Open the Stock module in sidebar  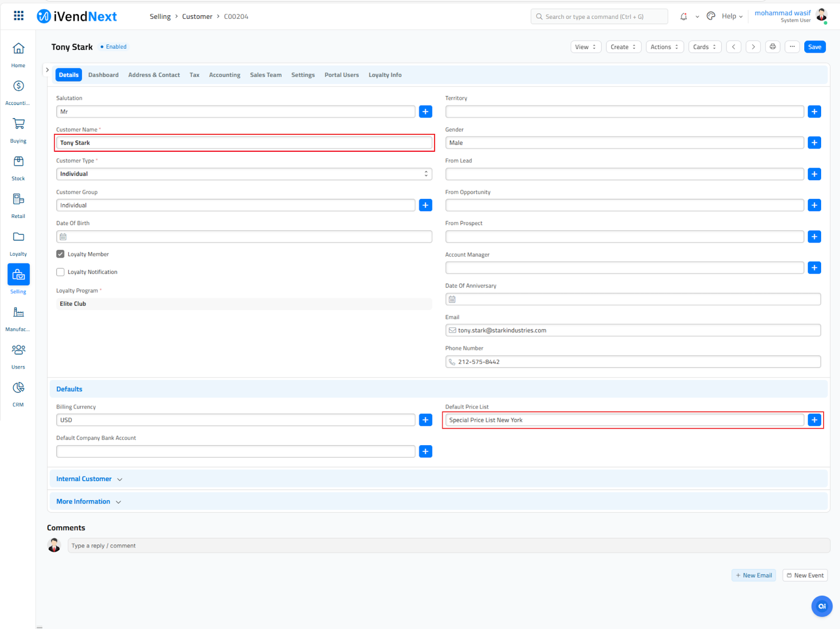[18, 168]
